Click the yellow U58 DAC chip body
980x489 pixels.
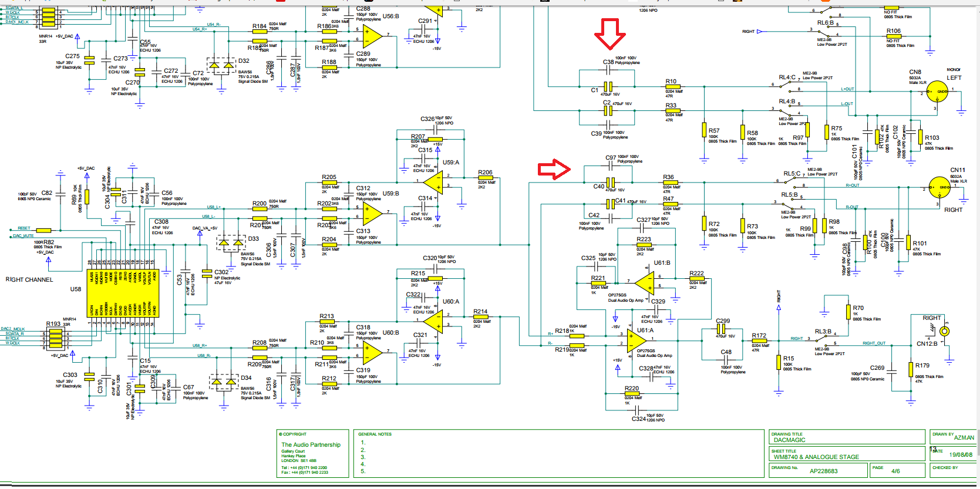[x=123, y=294]
